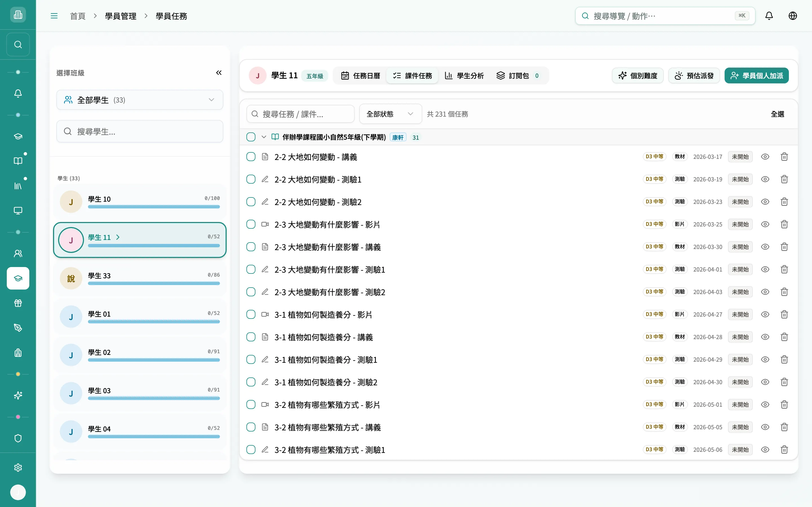Image resolution: width=812 pixels, height=507 pixels.
Task: Toggle the hamburger menu icon
Action: point(54,16)
